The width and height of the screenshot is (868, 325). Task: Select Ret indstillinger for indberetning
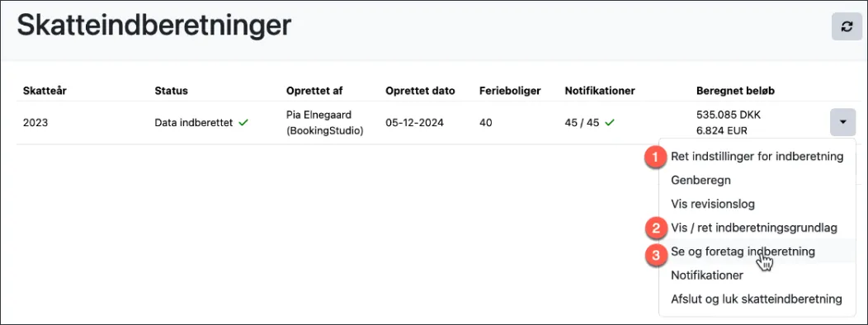coord(757,157)
